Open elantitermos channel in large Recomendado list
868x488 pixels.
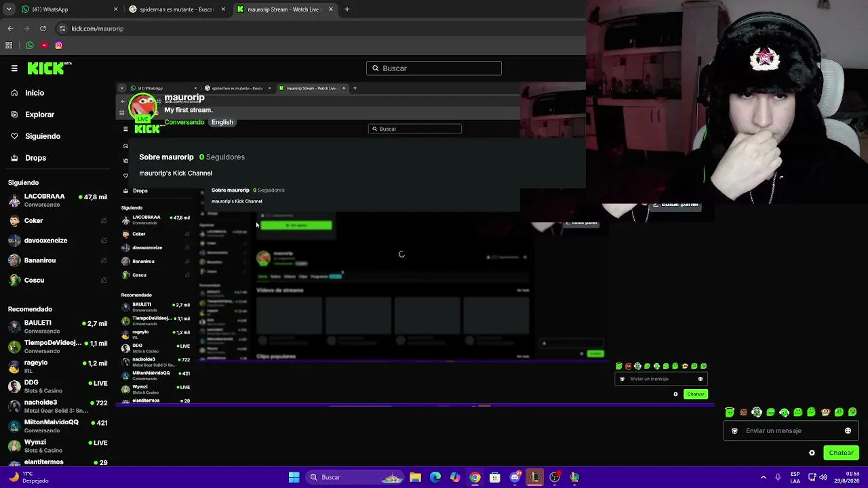(x=58, y=462)
